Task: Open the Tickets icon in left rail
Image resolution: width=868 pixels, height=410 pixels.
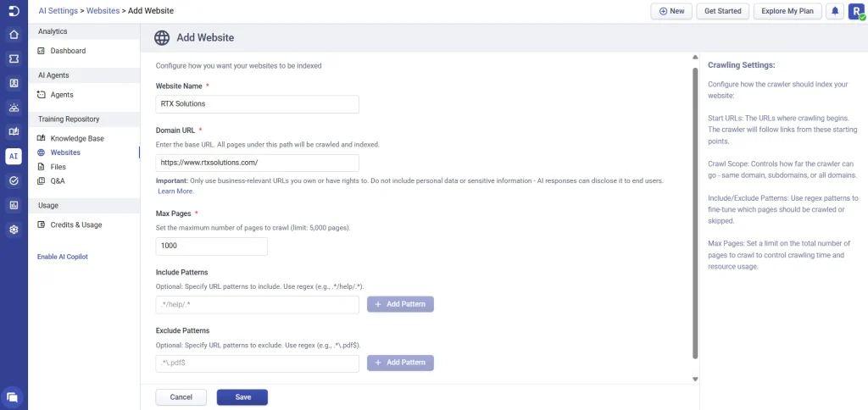Action: pyautogui.click(x=14, y=58)
